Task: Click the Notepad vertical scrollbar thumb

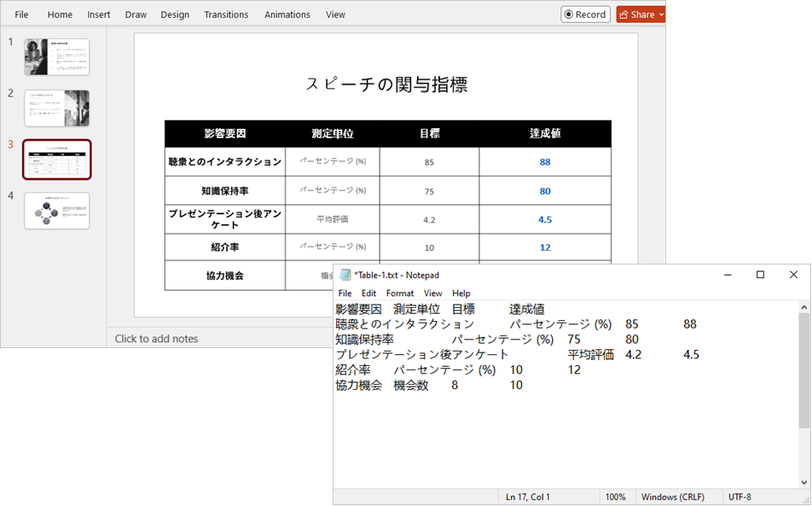Action: 804,370
